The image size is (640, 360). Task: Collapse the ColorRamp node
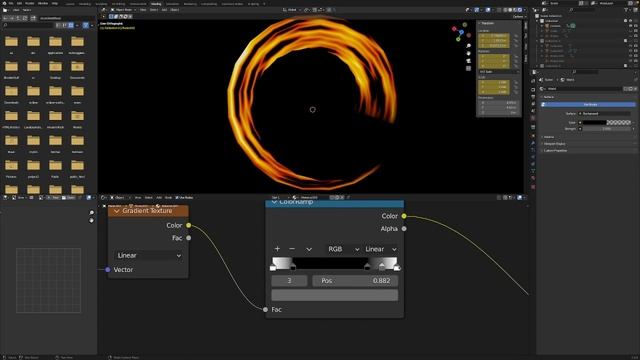[x=274, y=202]
